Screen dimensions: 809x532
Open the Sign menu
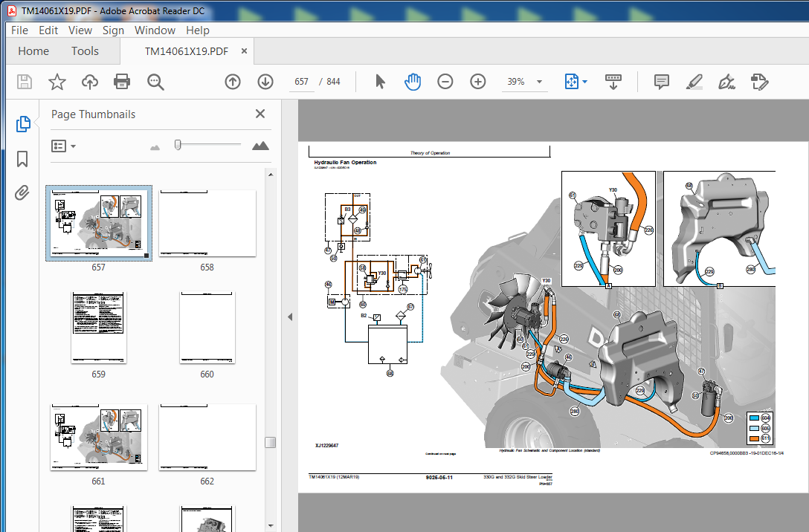(113, 30)
